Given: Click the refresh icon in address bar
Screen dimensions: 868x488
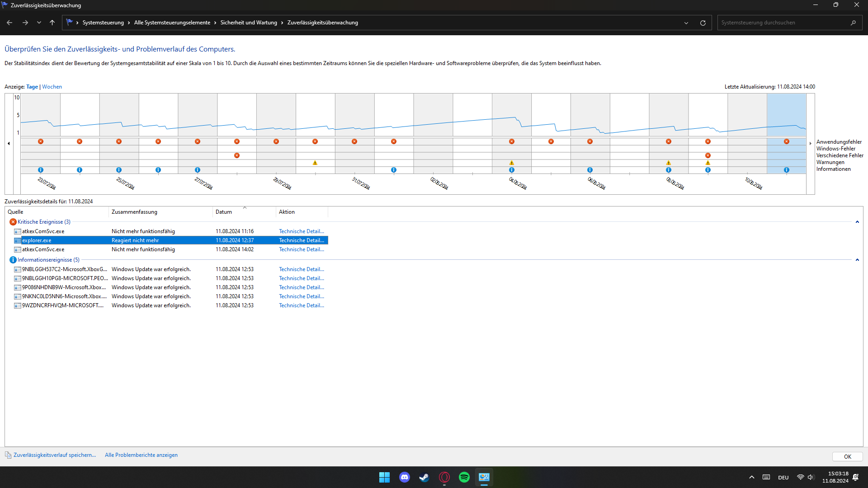Looking at the screenshot, I should click(703, 23).
